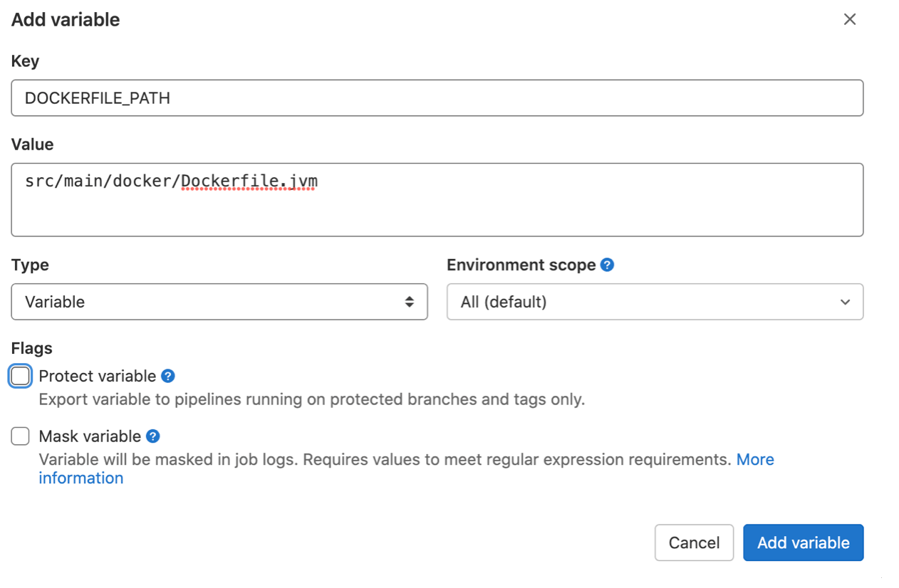Open the Type dropdown
Screen dimensions: 899x588
[219, 302]
